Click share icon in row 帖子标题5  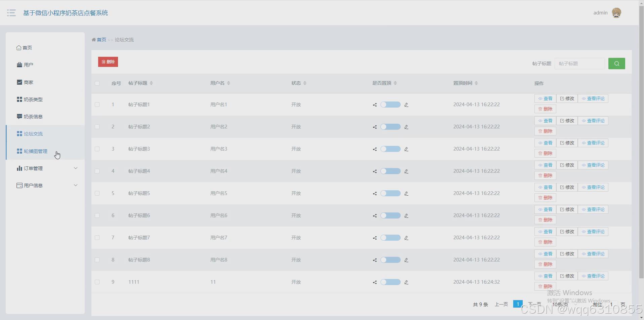point(374,194)
